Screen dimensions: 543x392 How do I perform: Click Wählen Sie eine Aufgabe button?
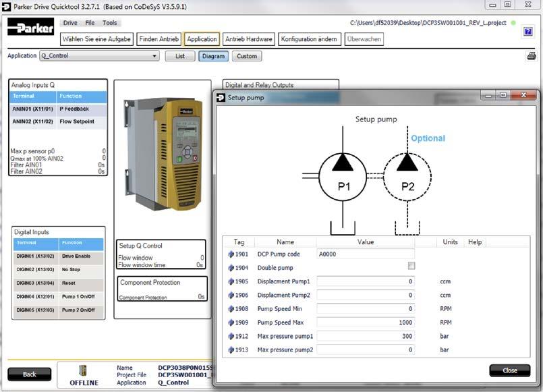coord(96,39)
